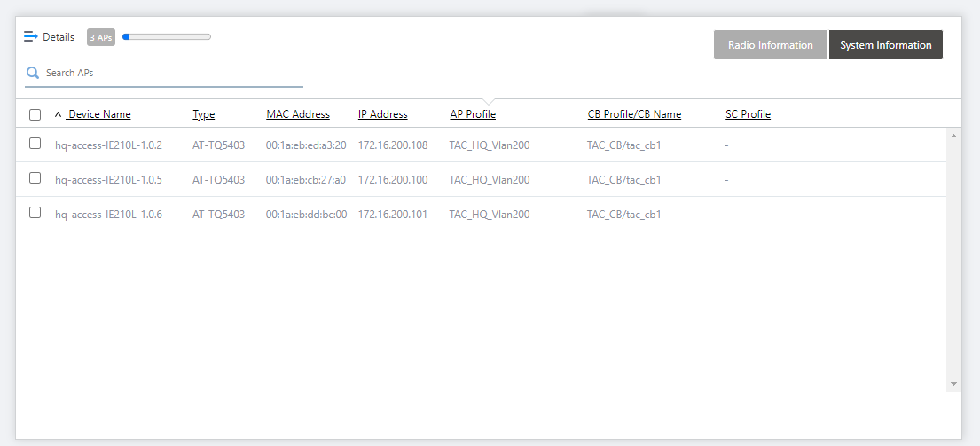Click the 3 APs count badge
Image resolution: width=980 pixels, height=446 pixels.
pyautogui.click(x=101, y=37)
